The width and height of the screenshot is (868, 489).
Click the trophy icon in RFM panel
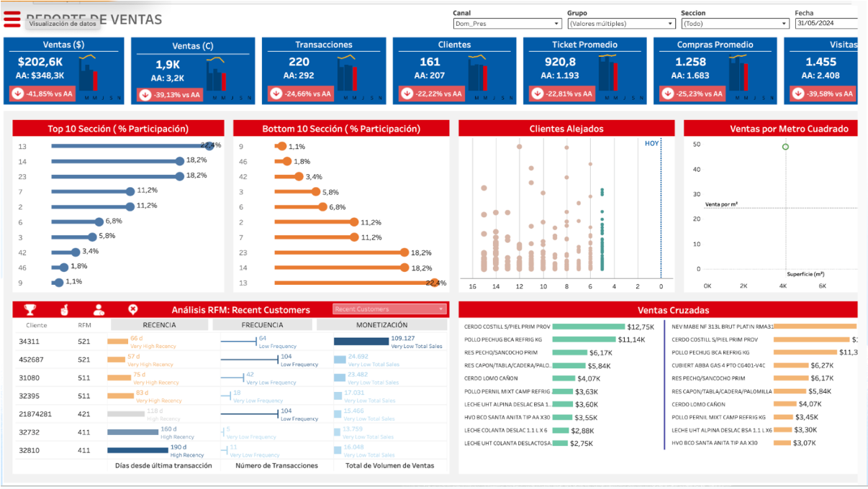coord(30,309)
